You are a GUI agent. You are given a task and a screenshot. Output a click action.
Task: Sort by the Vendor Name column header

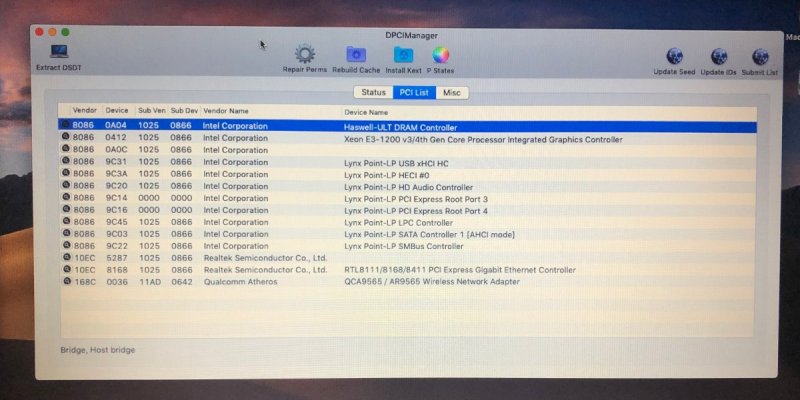tap(226, 111)
